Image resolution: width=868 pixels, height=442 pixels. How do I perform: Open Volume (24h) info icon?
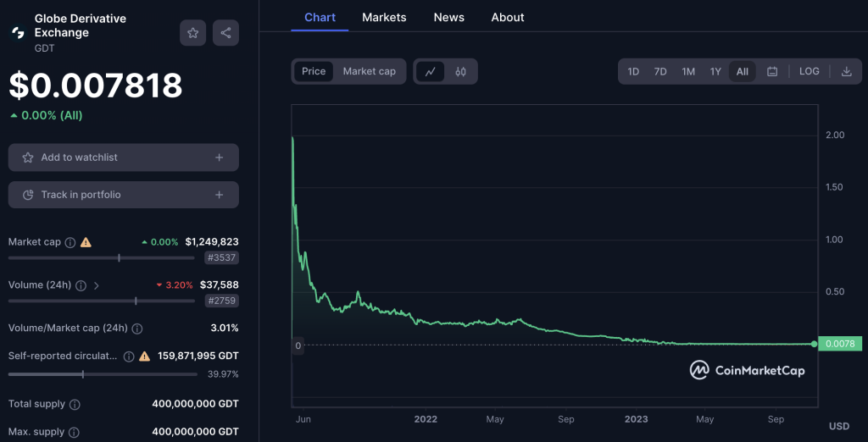[81, 285]
